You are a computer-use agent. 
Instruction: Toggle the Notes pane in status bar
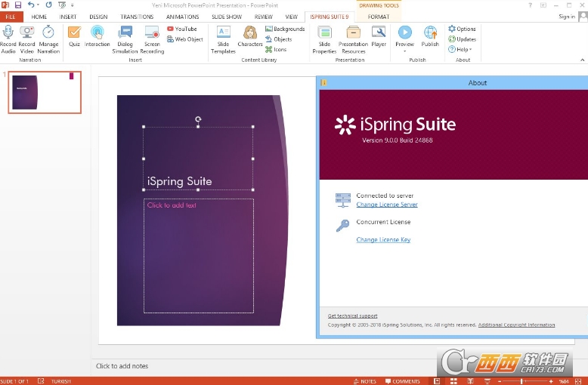(x=365, y=381)
